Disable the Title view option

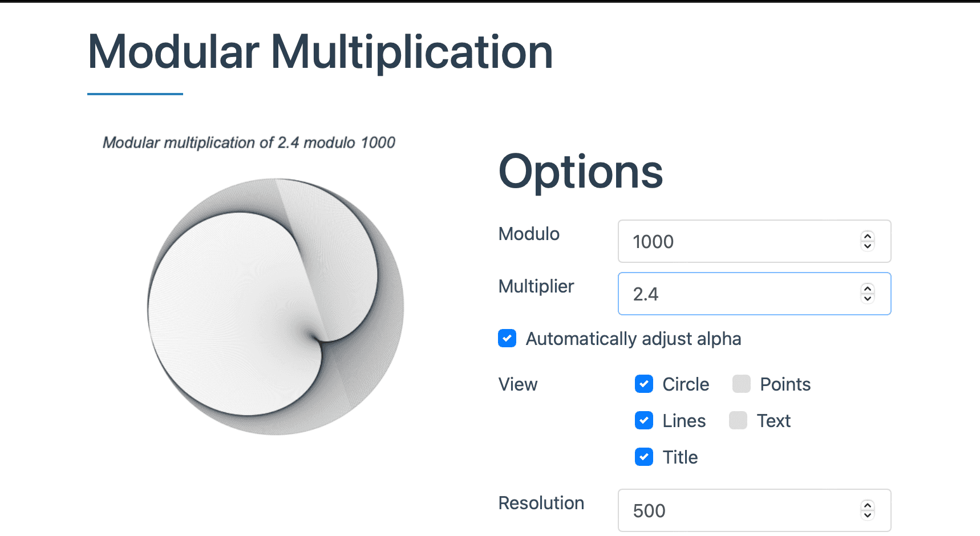[643, 457]
